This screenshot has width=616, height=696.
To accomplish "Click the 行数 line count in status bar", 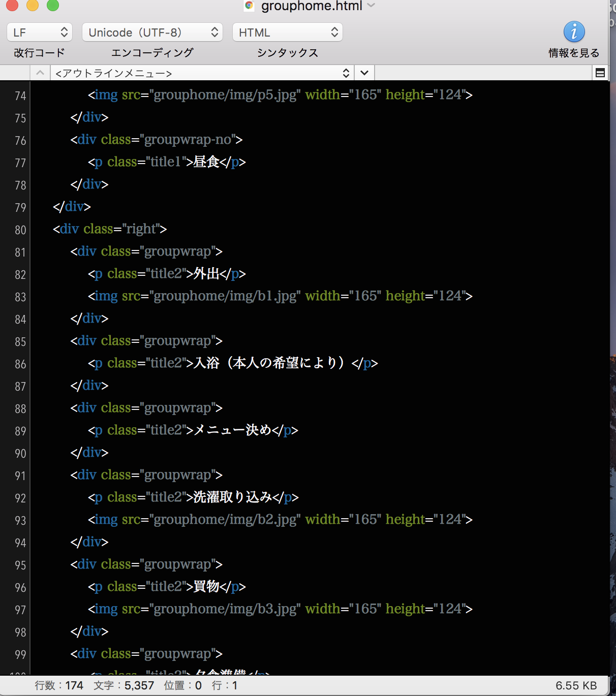I will pyautogui.click(x=59, y=685).
